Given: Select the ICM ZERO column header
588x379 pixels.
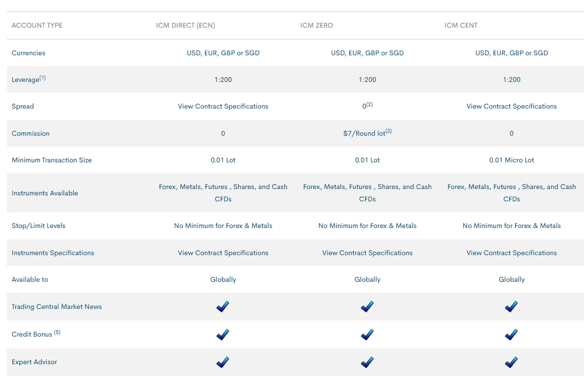Looking at the screenshot, I should 317,25.
